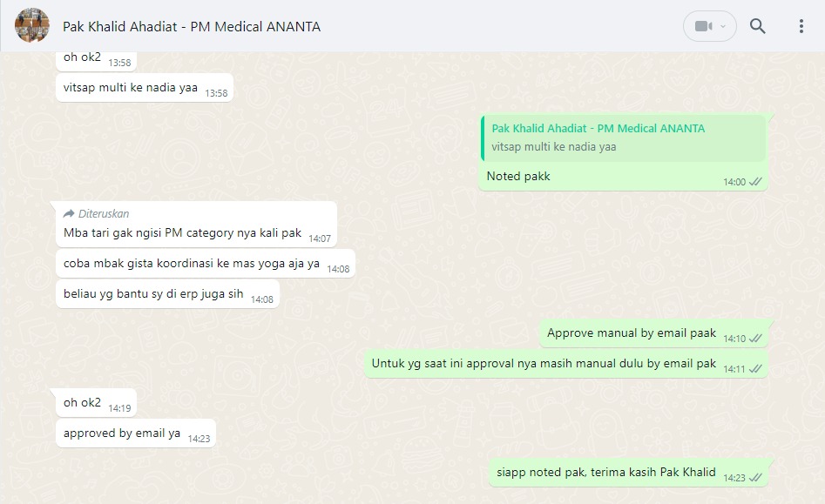Start a video call with the camera icon

point(703,26)
